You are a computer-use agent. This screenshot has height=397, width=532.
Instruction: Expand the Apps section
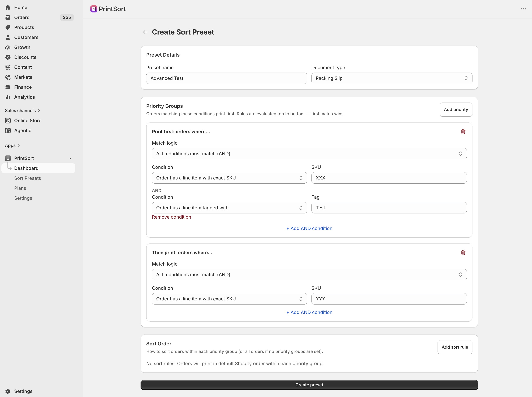point(12,145)
